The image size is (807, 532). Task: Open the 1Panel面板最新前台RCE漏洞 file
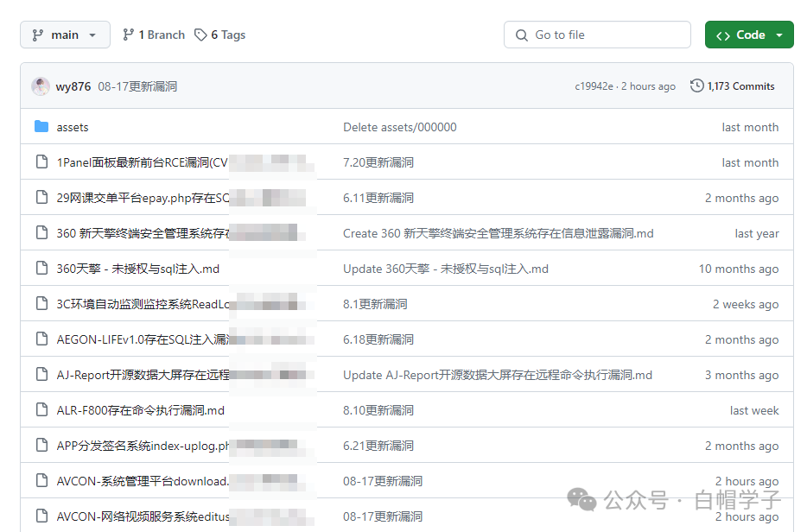[x=142, y=162]
